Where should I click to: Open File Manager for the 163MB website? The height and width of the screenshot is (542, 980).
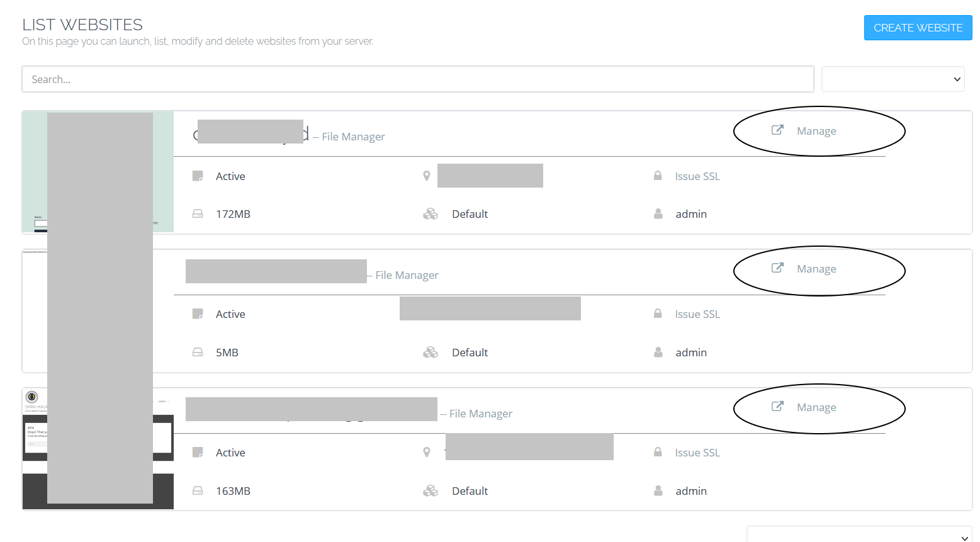(480, 414)
